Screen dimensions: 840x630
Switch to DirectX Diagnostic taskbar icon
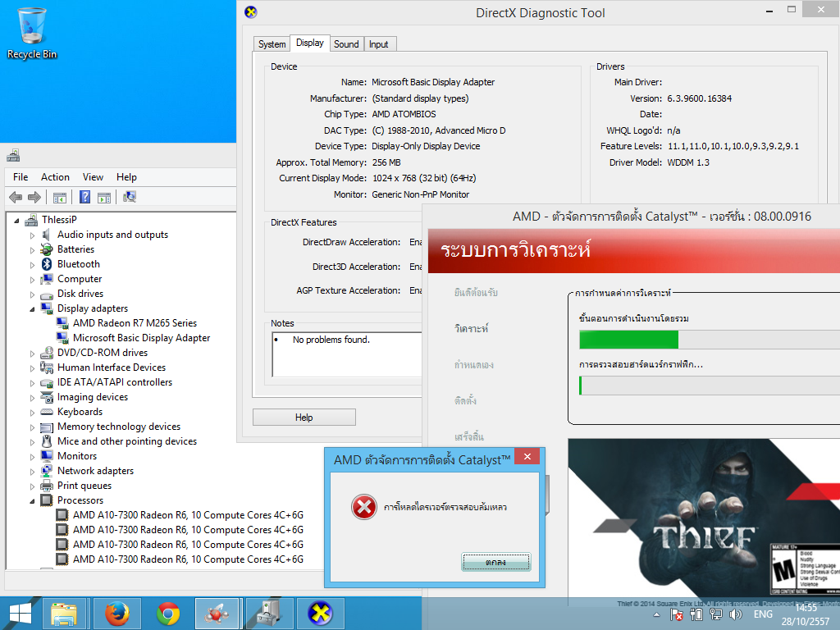coord(320,614)
